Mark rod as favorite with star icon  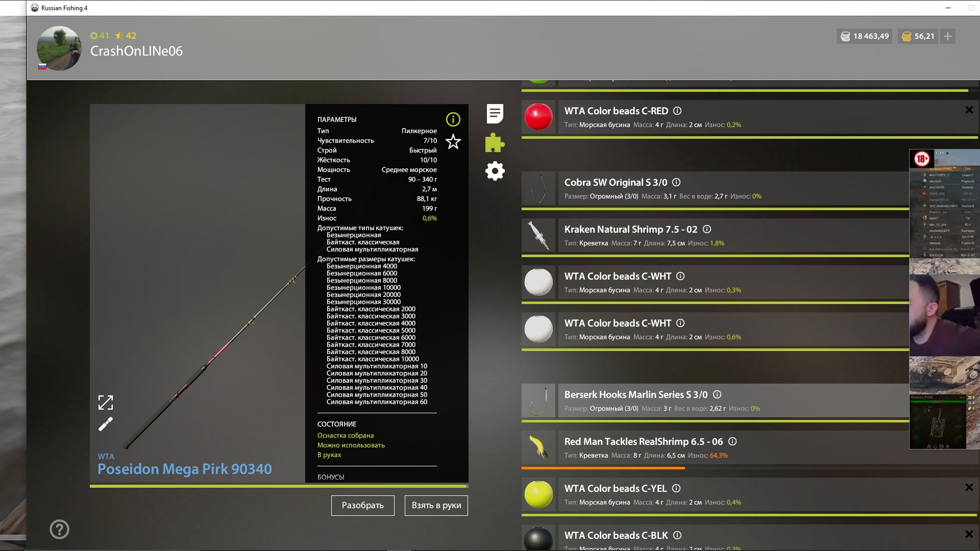[453, 142]
